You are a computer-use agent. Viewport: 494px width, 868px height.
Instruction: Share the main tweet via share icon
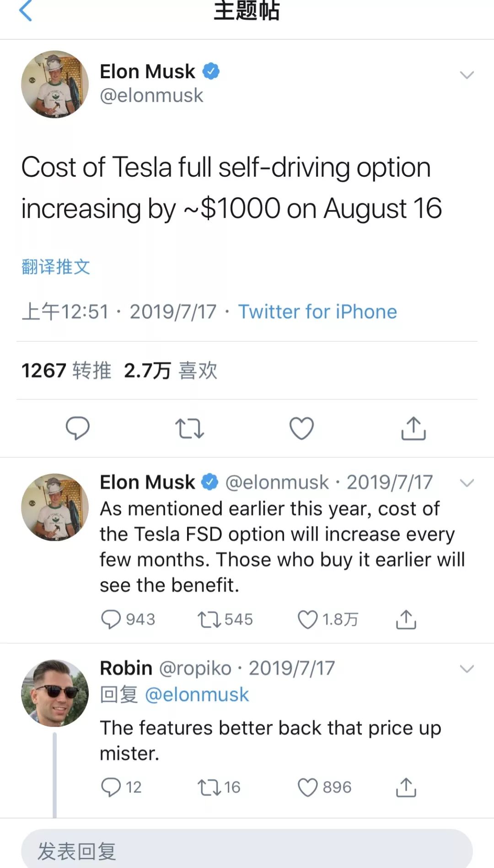pos(413,429)
